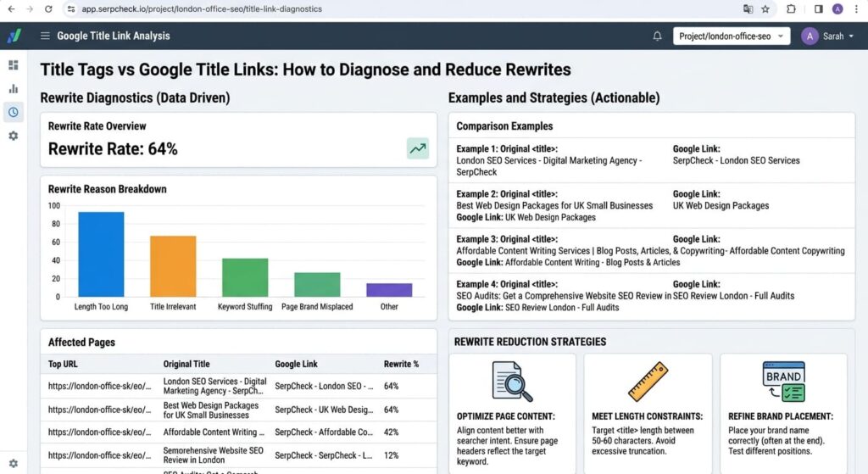The image size is (868, 474).
Task: Click the blue Length Too Long bar
Action: [x=101, y=254]
